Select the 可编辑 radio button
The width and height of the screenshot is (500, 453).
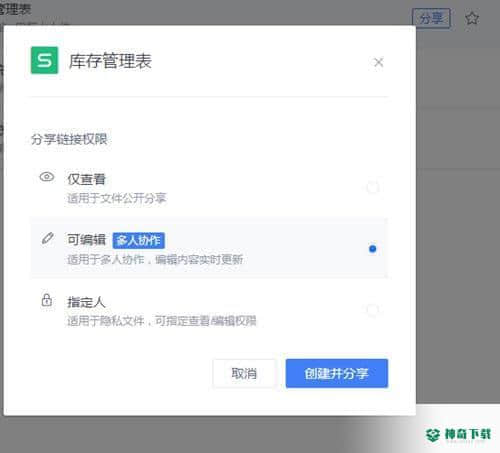click(x=372, y=249)
